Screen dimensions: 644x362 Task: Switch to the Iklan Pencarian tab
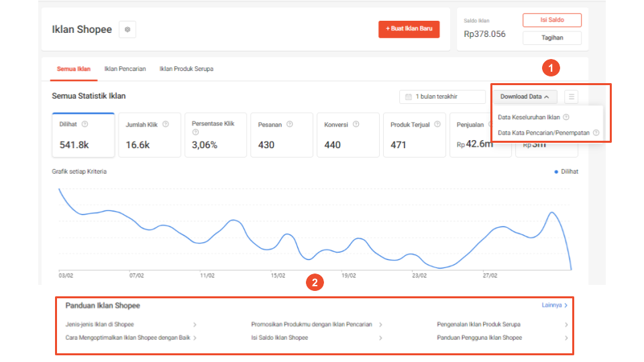125,69
